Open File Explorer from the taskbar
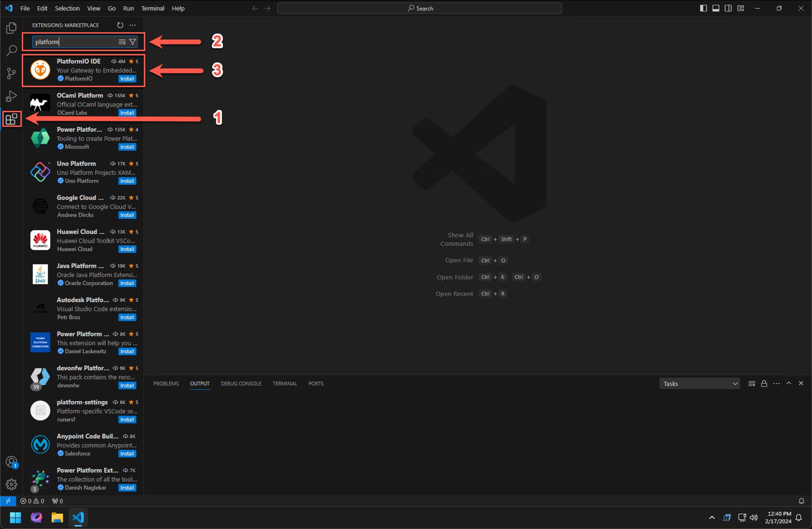 click(57, 517)
